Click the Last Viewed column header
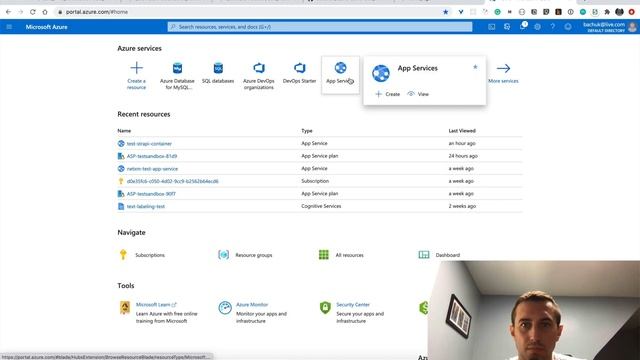 (x=462, y=131)
